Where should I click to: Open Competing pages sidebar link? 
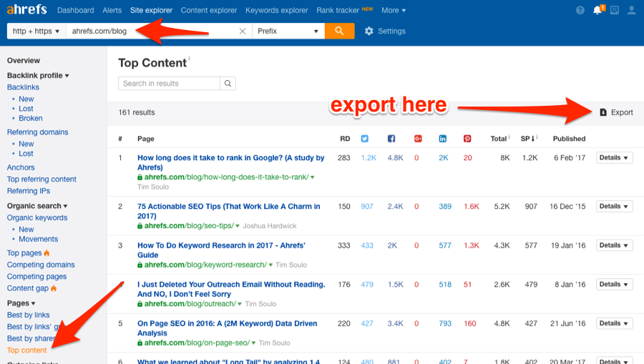[x=36, y=277]
